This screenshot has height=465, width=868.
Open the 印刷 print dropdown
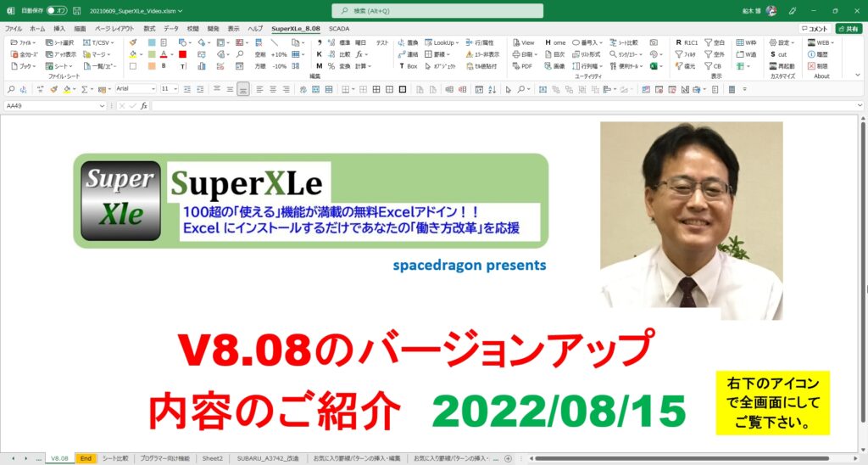tap(525, 54)
